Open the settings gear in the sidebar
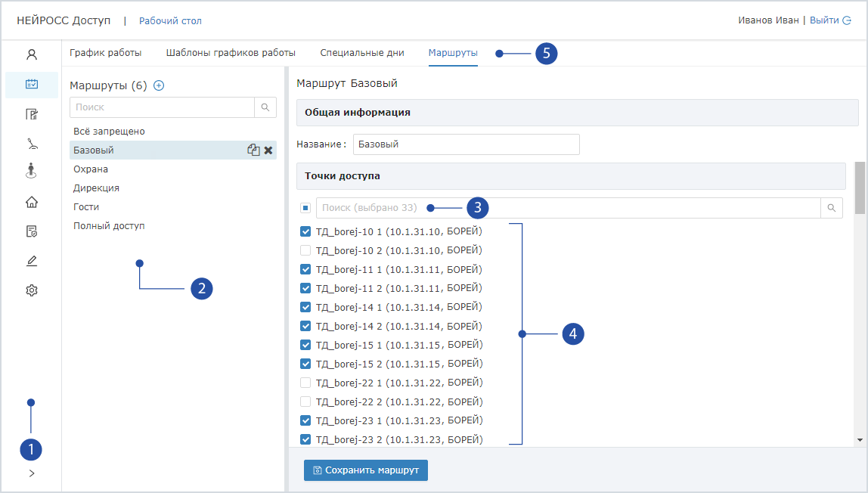This screenshot has height=493, width=868. pos(32,290)
